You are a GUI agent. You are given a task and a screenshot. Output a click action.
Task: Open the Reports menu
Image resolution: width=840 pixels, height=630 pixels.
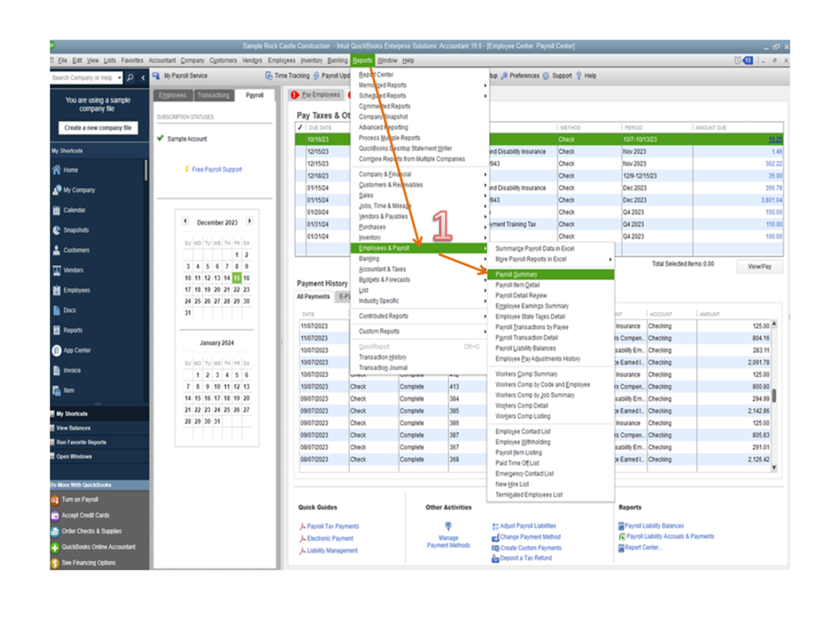(362, 61)
